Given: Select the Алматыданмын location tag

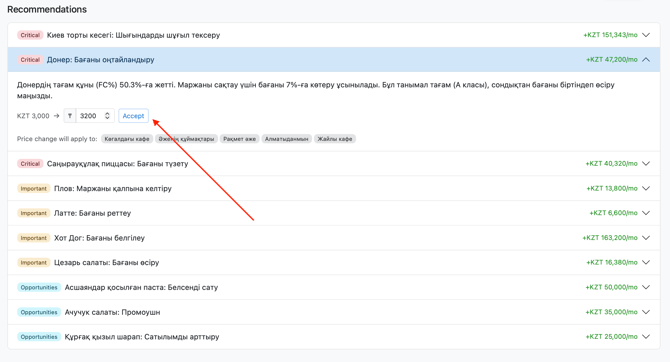Looking at the screenshot, I should tap(286, 139).
